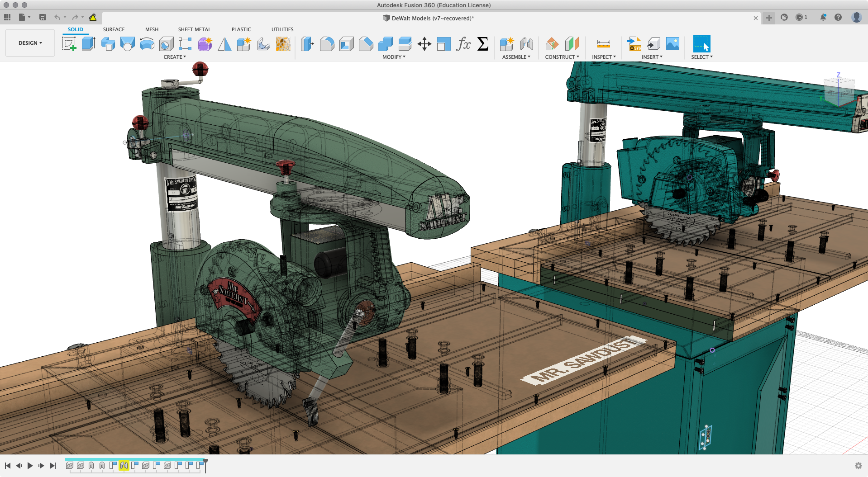Viewport: 868px width, 477px height.
Task: Create an Offset Plane via Construct icon
Action: [x=552, y=44]
